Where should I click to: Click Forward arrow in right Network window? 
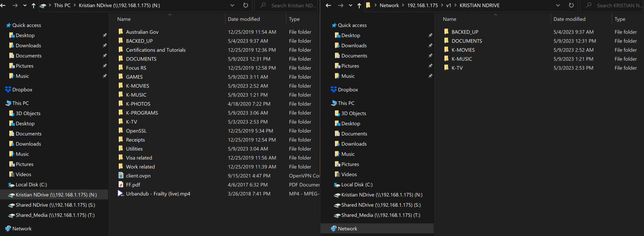pyautogui.click(x=340, y=5)
